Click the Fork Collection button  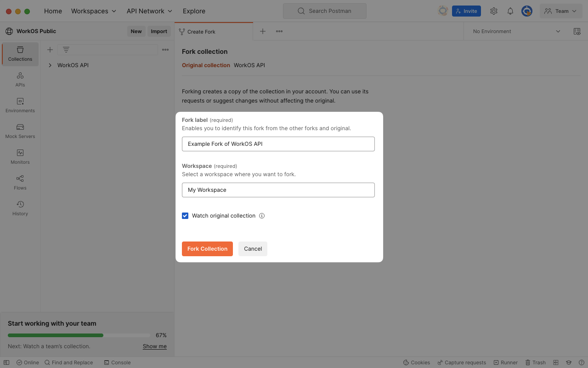click(x=207, y=249)
